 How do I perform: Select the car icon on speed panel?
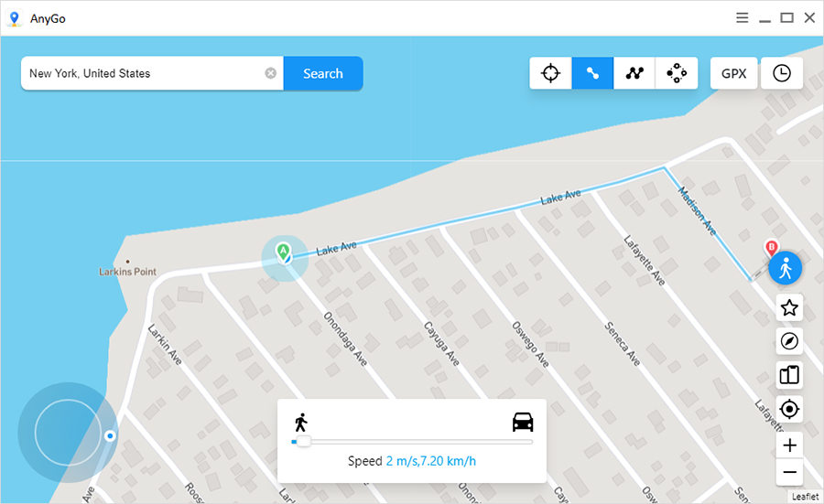523,422
